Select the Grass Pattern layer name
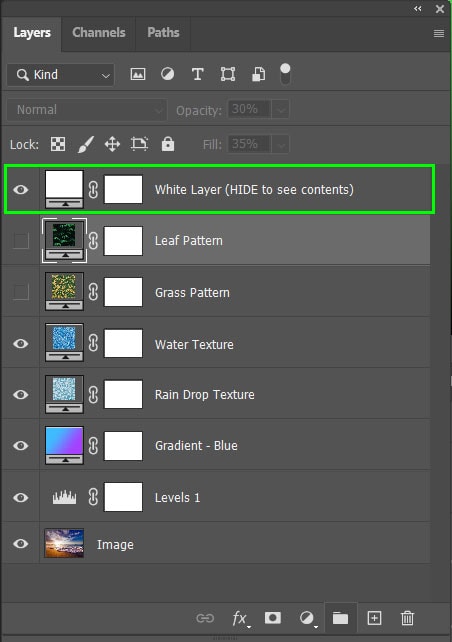This screenshot has width=452, height=642. (x=192, y=293)
